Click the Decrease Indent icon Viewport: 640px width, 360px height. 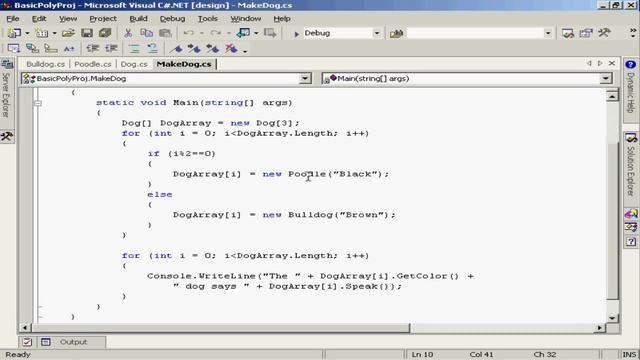[93, 49]
